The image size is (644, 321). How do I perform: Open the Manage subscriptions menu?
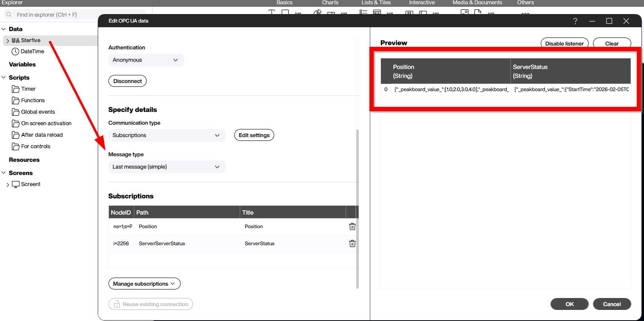(144, 283)
